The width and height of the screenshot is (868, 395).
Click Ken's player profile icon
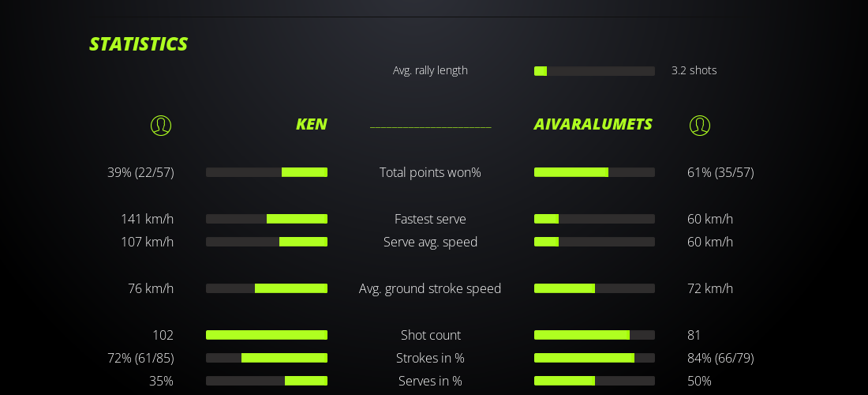[161, 126]
